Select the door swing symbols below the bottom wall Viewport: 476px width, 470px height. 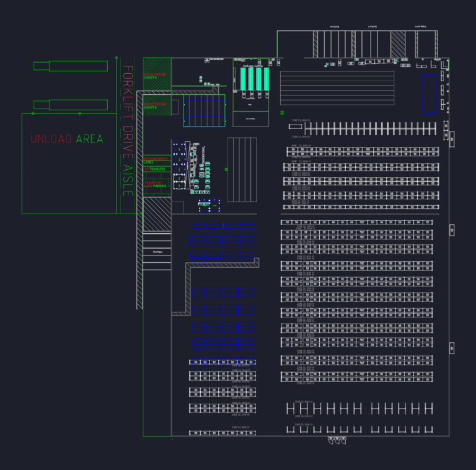[337, 440]
